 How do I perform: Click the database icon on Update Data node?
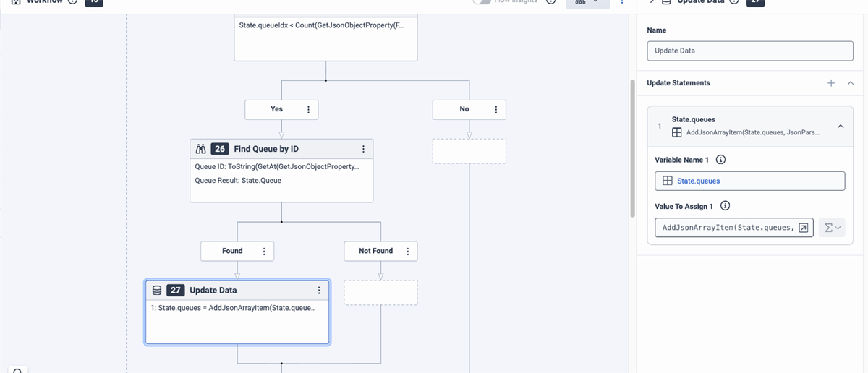coord(157,290)
